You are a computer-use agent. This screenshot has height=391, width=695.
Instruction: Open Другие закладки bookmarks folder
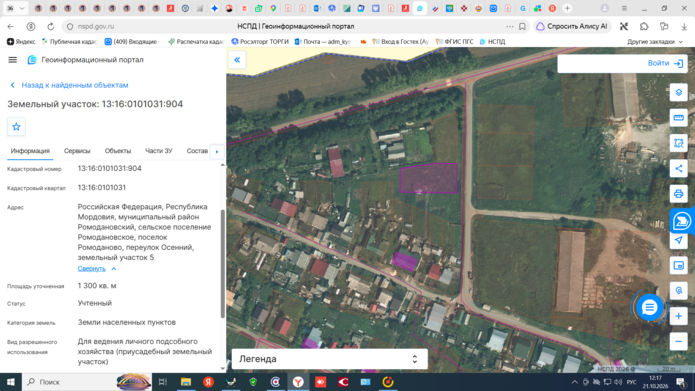(654, 42)
